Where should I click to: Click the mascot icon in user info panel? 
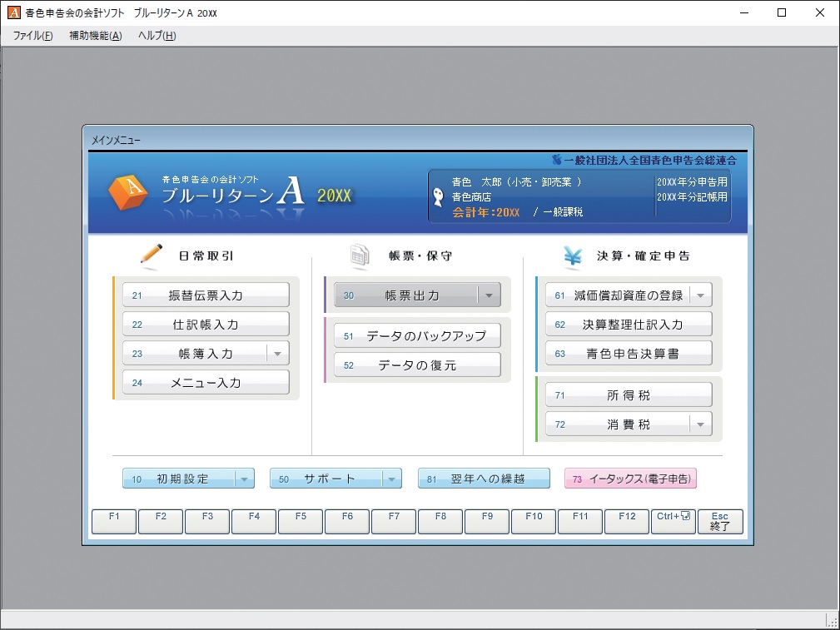(x=439, y=197)
